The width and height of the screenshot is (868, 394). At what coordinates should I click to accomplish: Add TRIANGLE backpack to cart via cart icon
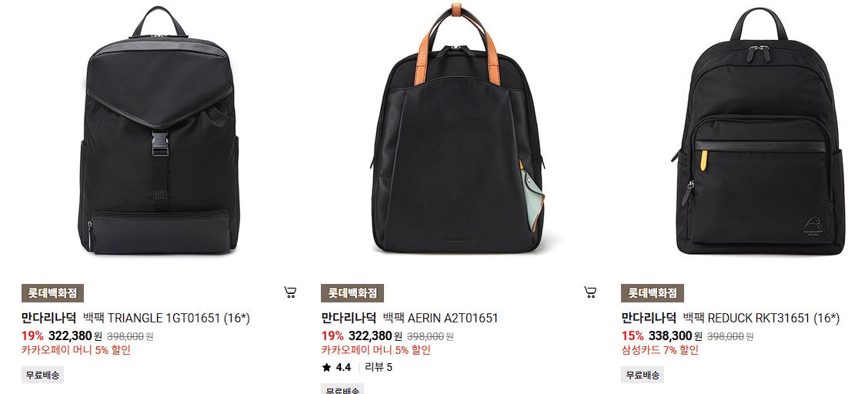[290, 292]
